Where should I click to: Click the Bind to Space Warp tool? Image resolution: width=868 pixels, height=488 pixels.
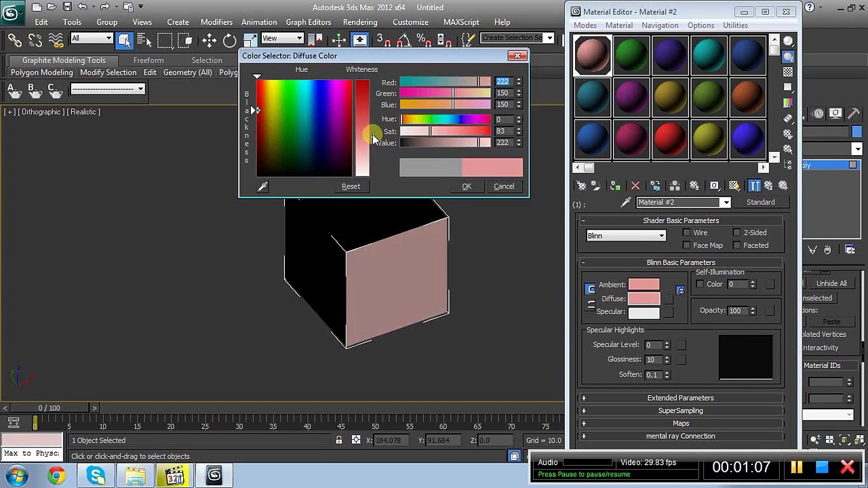(x=56, y=39)
